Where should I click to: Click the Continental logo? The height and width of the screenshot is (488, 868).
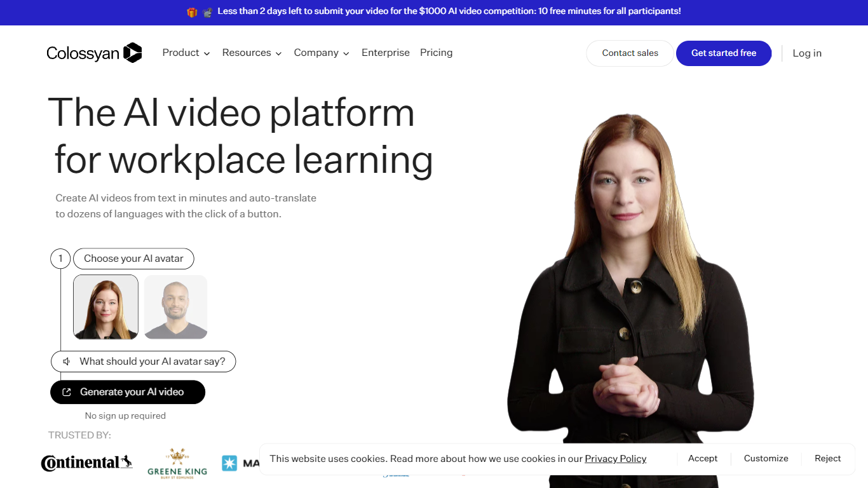86,463
